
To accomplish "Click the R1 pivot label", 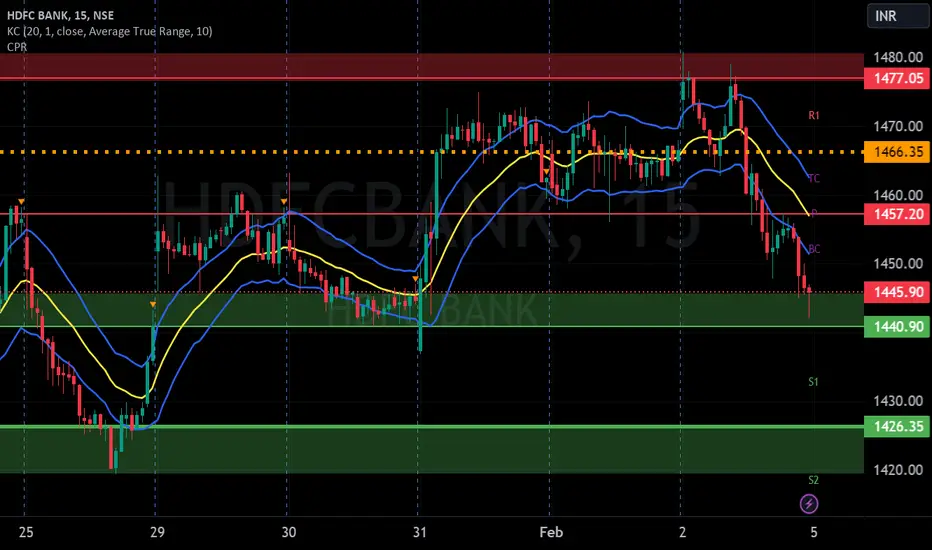I will click(x=814, y=115).
